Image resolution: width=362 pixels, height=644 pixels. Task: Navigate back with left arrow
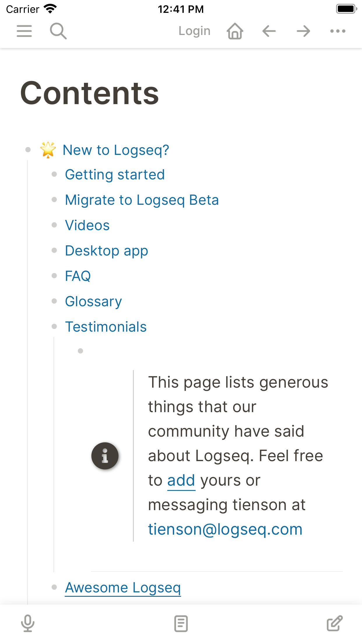(269, 31)
